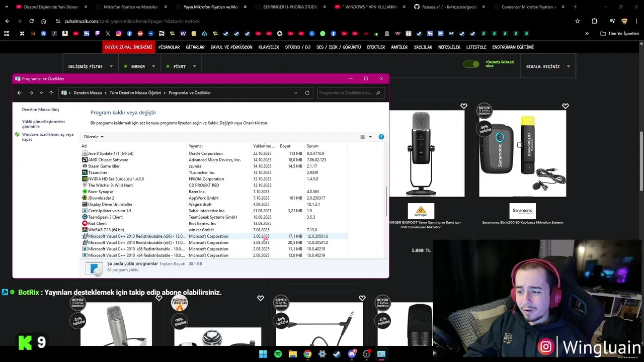Open the Marka filter dropdown
644x362 pixels.
pyautogui.click(x=139, y=66)
